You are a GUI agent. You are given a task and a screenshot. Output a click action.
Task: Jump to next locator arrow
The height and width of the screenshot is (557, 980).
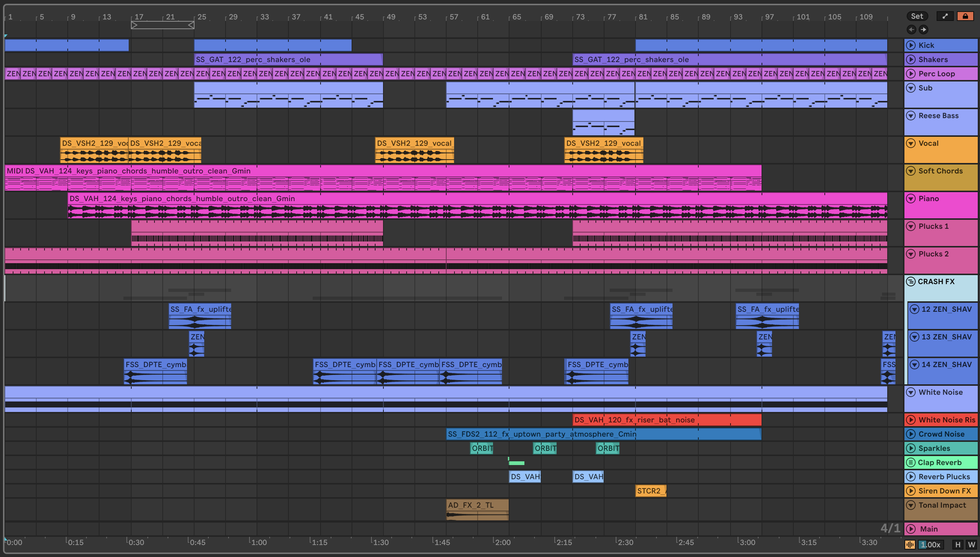(x=924, y=30)
